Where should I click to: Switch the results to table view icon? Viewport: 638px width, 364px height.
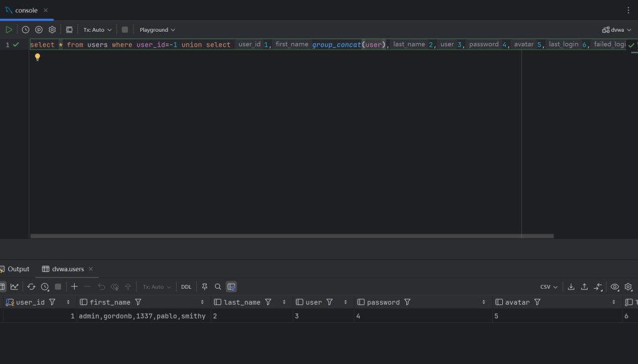point(2,287)
